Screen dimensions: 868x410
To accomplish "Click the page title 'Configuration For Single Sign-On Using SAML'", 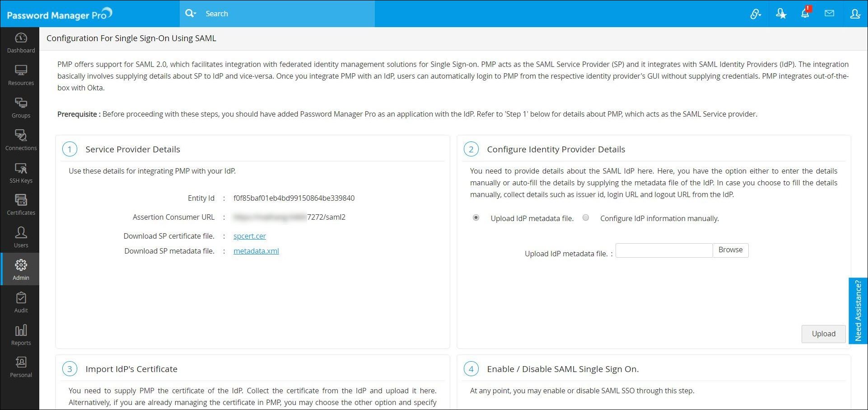I will [131, 38].
